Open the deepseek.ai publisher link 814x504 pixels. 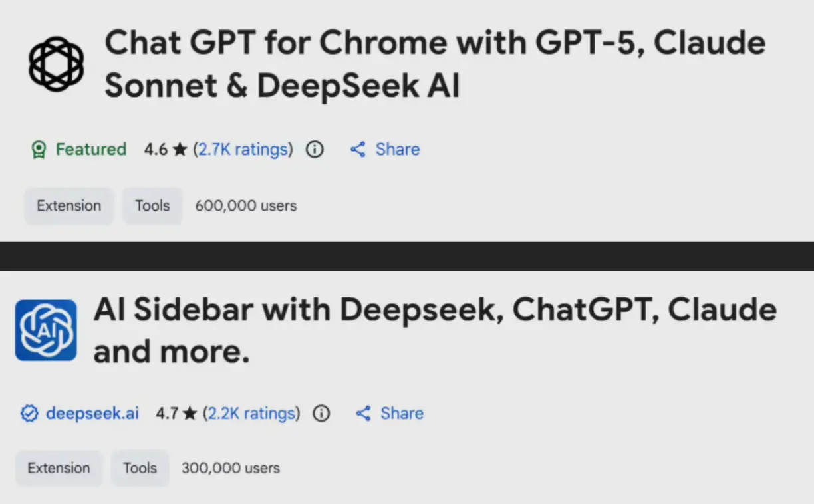tap(92, 414)
